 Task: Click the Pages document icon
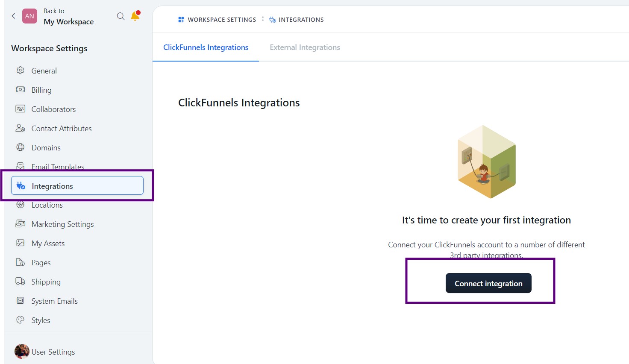click(20, 262)
